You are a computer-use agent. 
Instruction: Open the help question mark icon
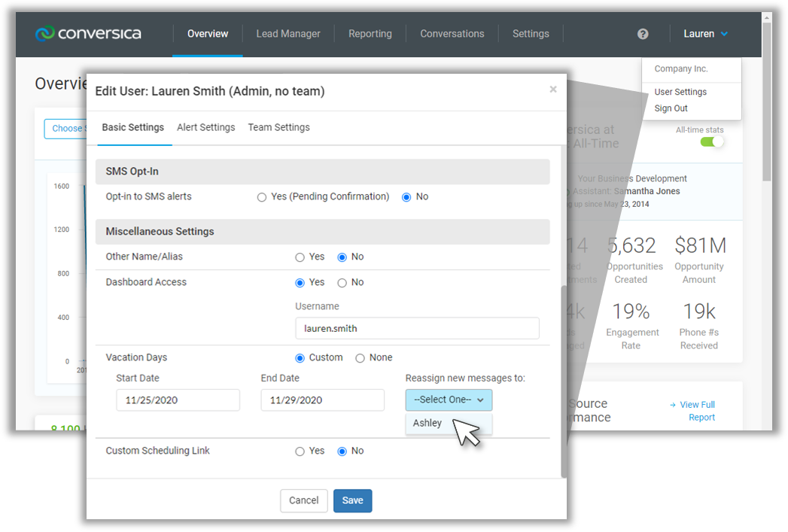tap(642, 34)
